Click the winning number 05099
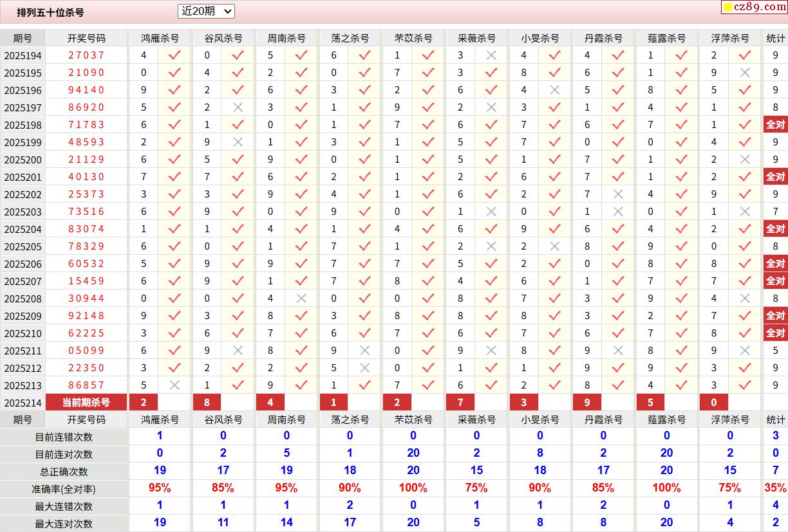The height and width of the screenshot is (532, 788). coord(86,351)
